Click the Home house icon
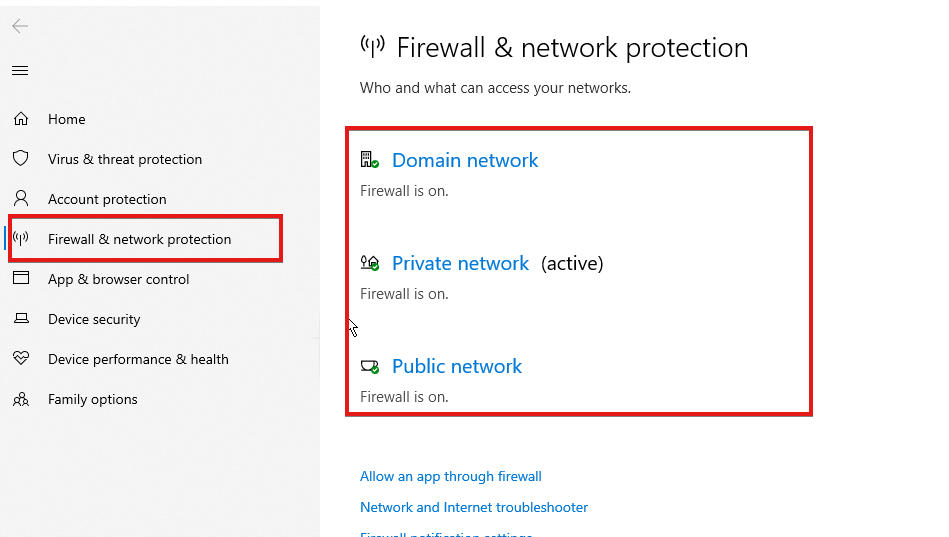This screenshot has height=537, width=949. pyautogui.click(x=21, y=119)
